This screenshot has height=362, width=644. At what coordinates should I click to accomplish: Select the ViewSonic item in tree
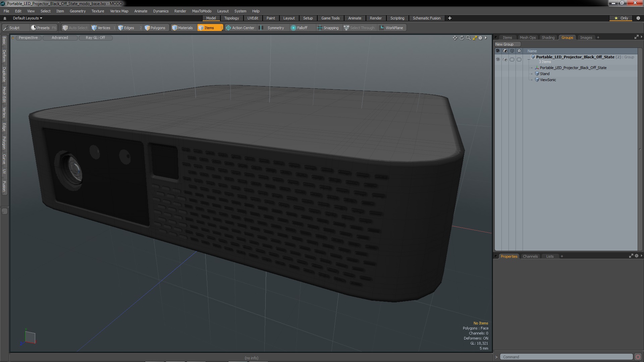pos(548,80)
